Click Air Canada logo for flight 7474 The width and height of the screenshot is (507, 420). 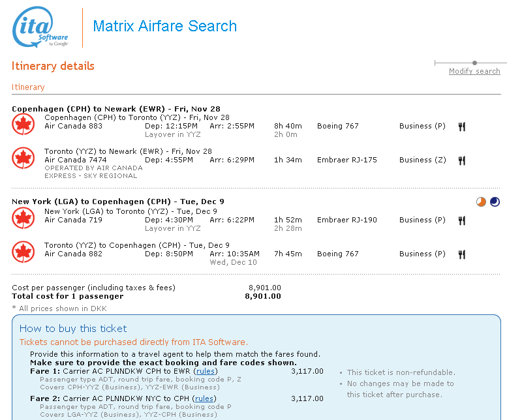coord(23,158)
